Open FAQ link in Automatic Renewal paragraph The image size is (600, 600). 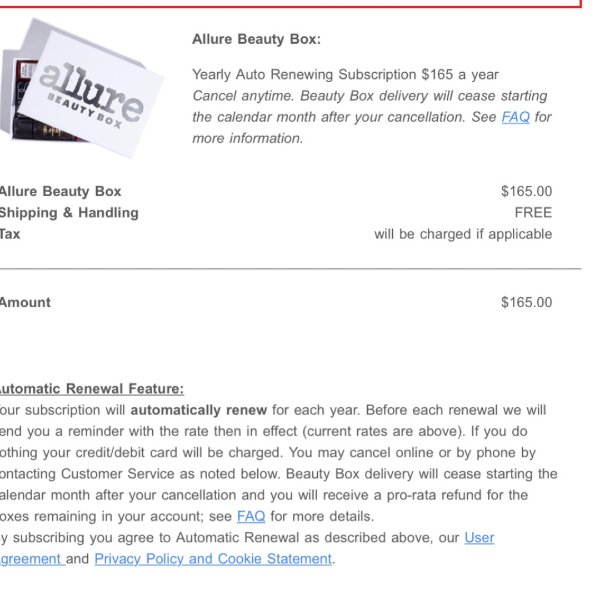(x=251, y=516)
